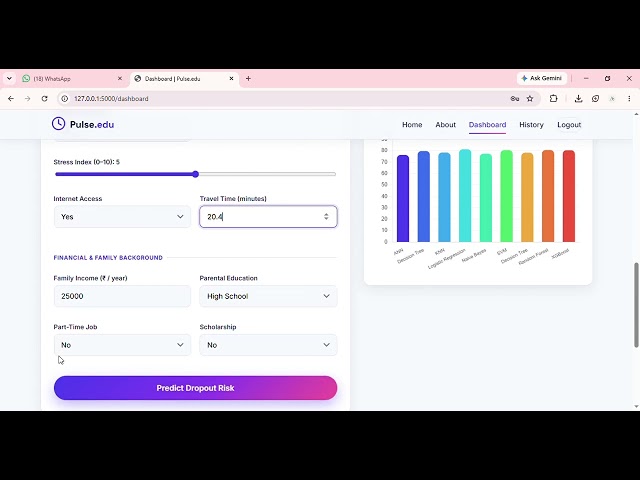Open the Parental Education dropdown
This screenshot has width=640, height=480.
(268, 296)
